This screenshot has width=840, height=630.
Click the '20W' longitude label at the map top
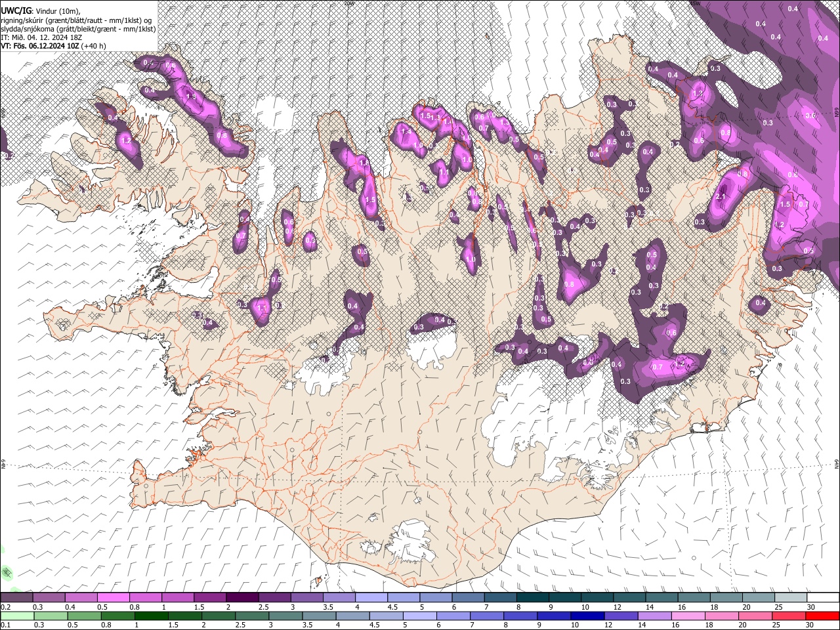click(348, 3)
